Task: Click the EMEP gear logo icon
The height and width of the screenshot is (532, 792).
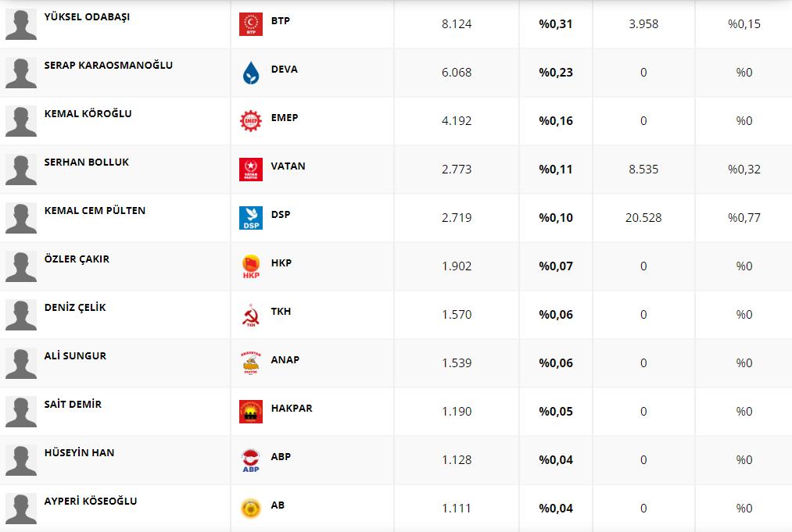Action: (250, 121)
